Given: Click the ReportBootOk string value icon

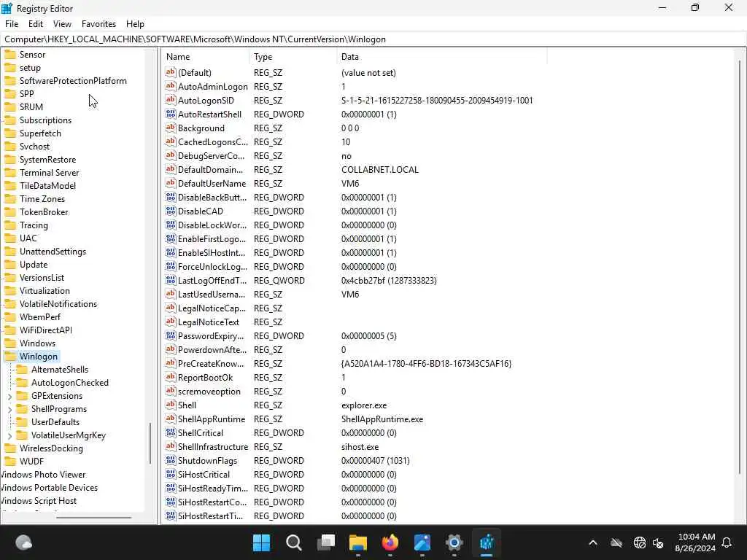Looking at the screenshot, I should pyautogui.click(x=170, y=377).
